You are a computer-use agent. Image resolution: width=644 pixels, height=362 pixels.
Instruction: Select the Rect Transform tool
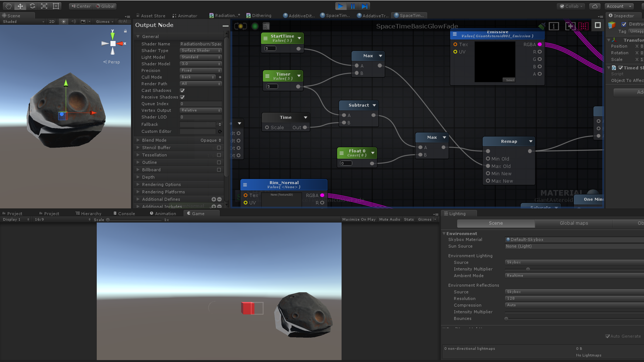pos(56,6)
